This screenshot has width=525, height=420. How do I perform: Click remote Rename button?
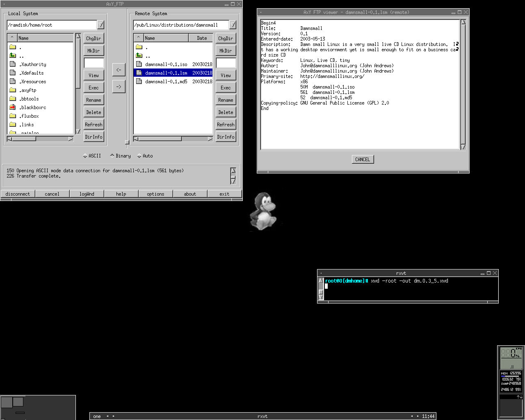coord(226,100)
